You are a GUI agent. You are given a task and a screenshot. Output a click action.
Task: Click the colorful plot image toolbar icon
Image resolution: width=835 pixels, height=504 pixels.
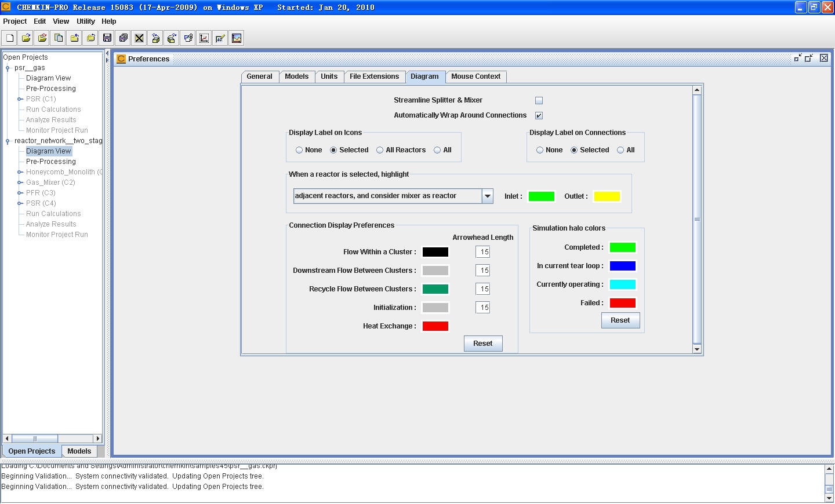237,38
